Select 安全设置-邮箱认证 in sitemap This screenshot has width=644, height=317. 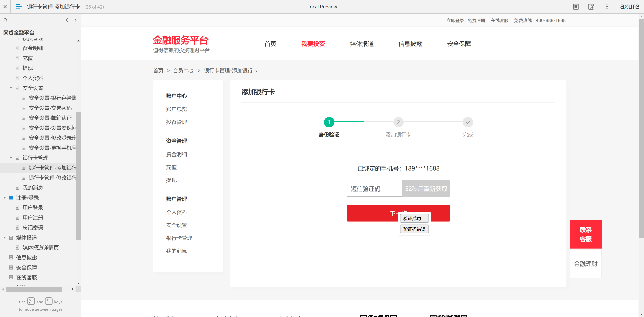tap(50, 118)
